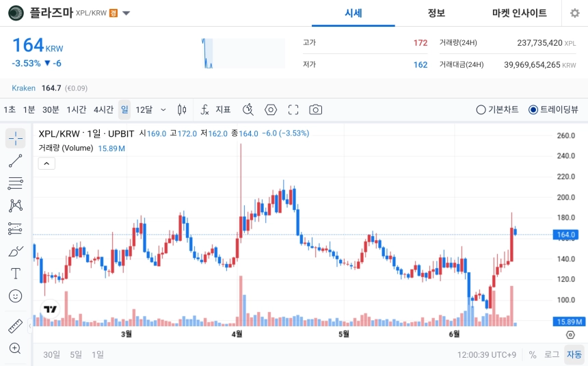
Task: Set chart range to 30일
Action: click(51, 354)
